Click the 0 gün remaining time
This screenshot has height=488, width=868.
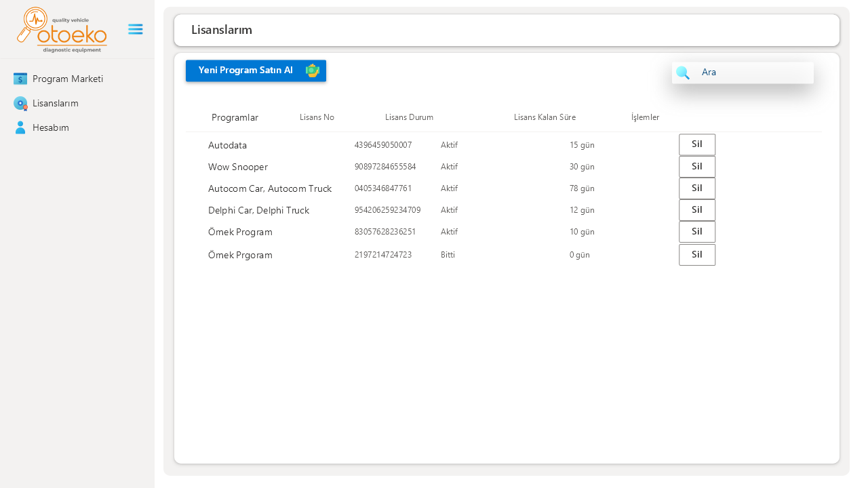(580, 255)
